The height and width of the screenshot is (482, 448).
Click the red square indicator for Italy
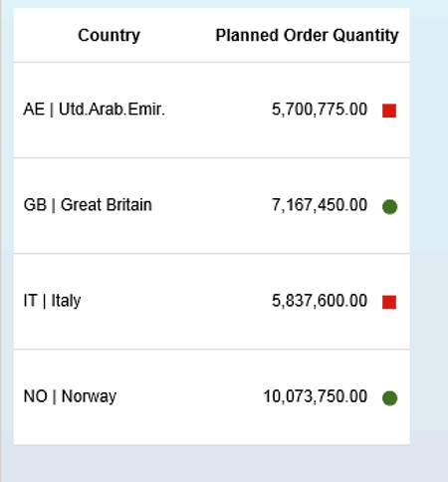[389, 302]
